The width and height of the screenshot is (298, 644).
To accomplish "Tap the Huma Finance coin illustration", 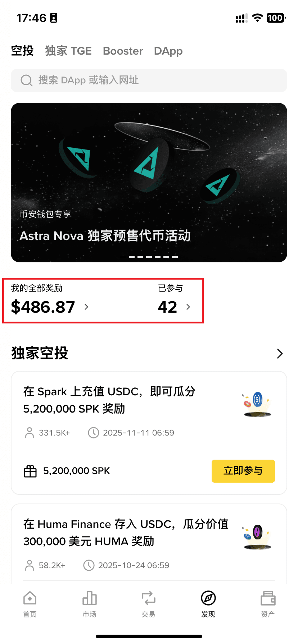I will [x=257, y=537].
